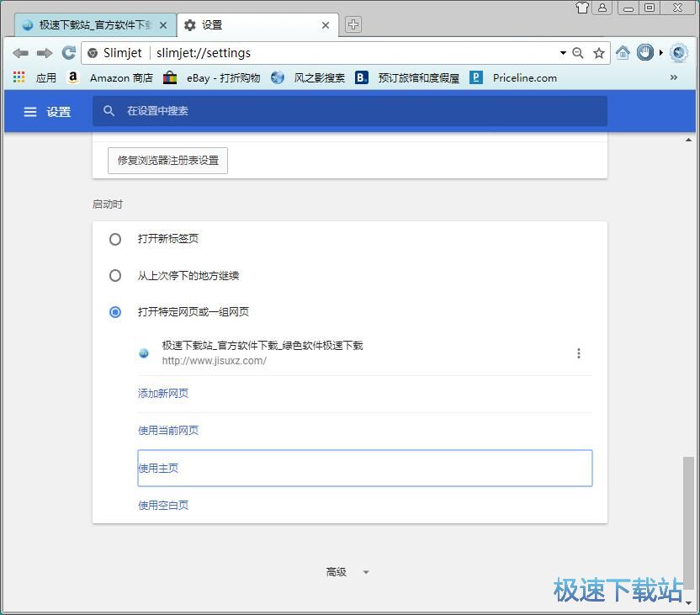Open the Priceline.com bookmark

coord(524,77)
